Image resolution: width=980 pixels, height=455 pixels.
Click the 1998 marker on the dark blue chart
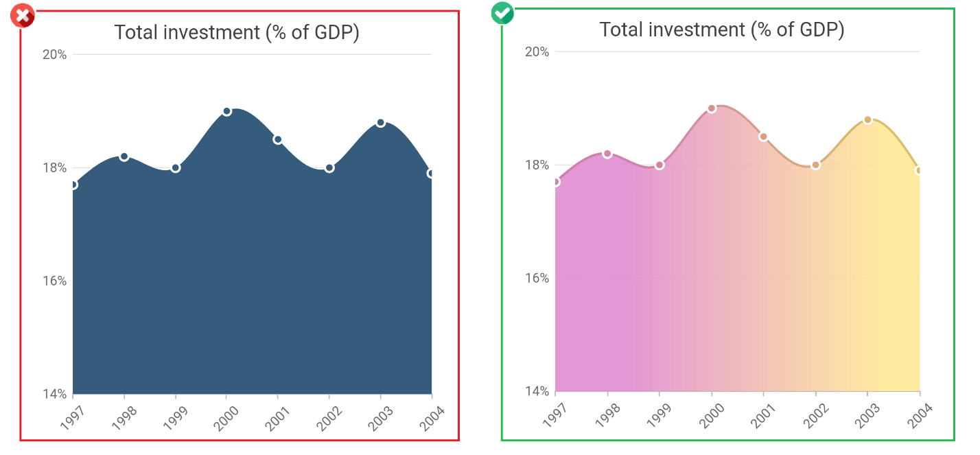pos(124,156)
